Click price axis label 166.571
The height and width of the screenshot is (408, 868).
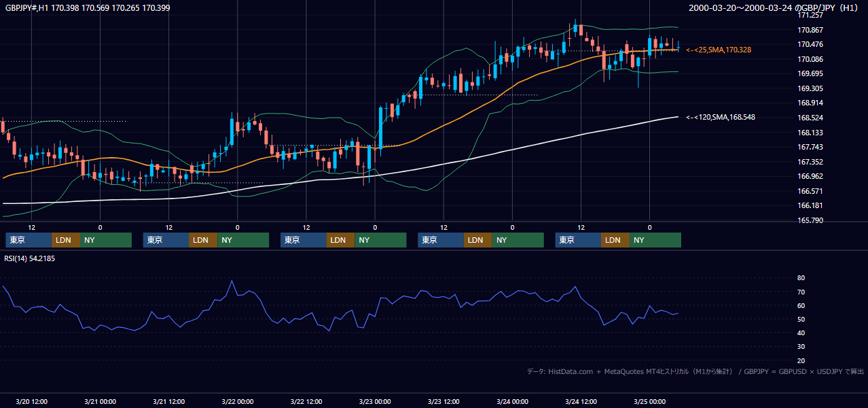coord(810,191)
